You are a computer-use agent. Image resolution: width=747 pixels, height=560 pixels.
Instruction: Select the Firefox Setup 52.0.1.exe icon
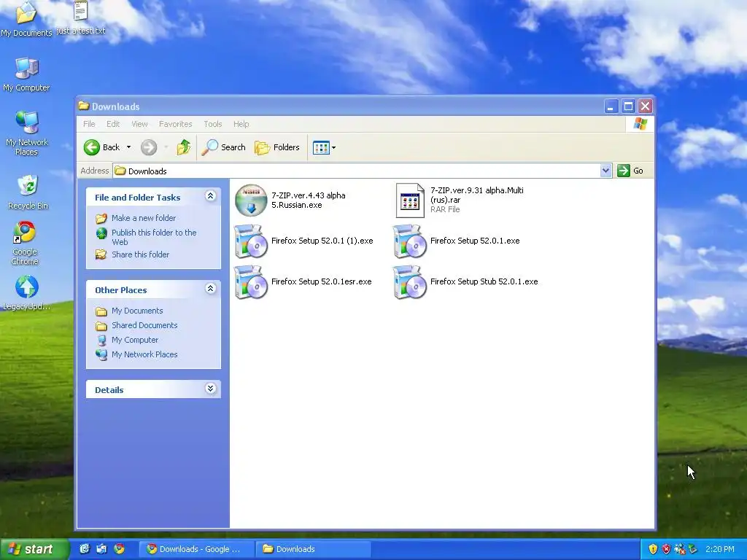[x=410, y=241]
